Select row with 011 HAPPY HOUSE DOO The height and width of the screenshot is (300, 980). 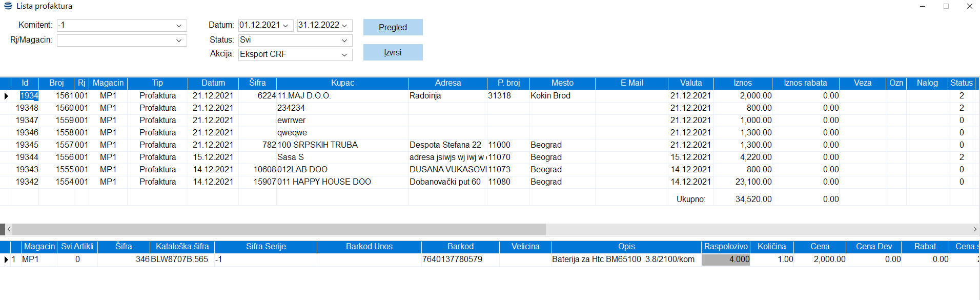[x=324, y=182]
